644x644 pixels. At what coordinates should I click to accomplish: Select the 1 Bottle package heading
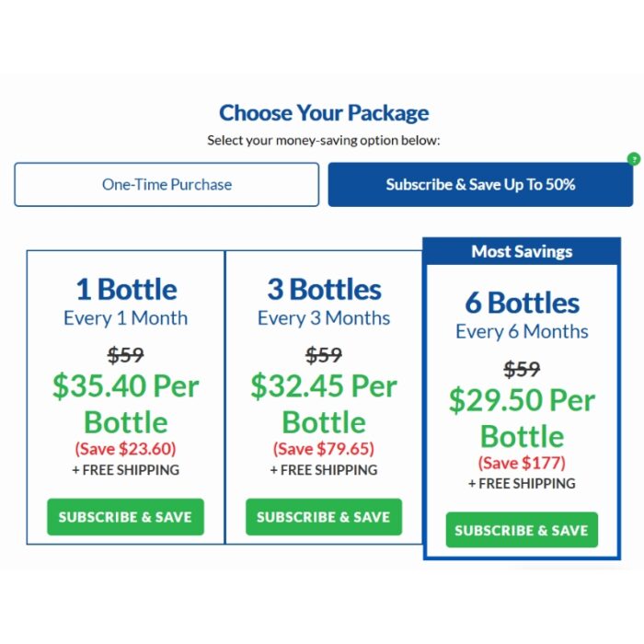[126, 290]
